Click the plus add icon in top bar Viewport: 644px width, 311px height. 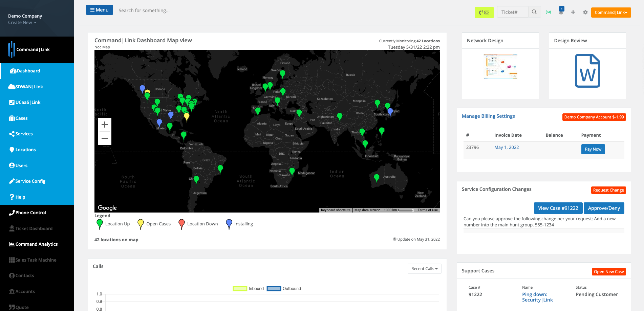tap(573, 12)
